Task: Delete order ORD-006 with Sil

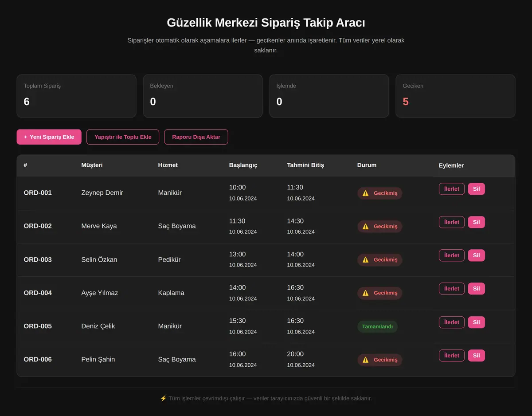Action: click(476, 356)
